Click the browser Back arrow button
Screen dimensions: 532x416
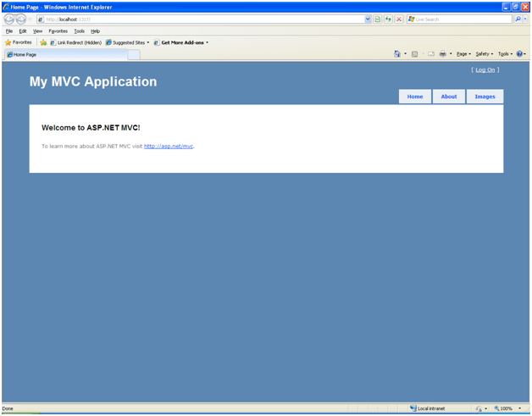[9, 19]
